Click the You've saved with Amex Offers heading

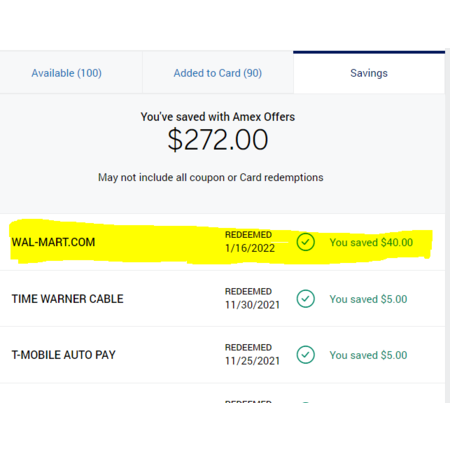click(218, 117)
